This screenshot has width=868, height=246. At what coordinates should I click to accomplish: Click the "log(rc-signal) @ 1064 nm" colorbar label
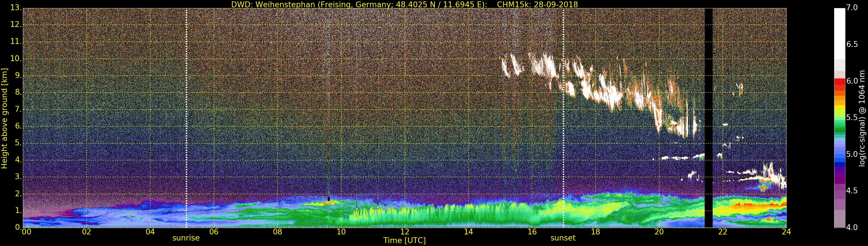pyautogui.click(x=862, y=118)
